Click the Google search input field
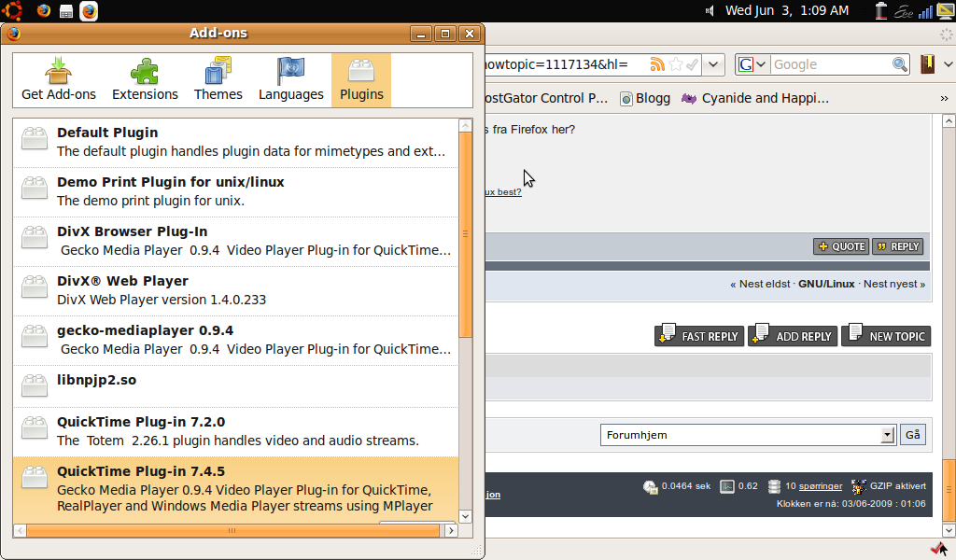This screenshot has width=956, height=560. 830,64
